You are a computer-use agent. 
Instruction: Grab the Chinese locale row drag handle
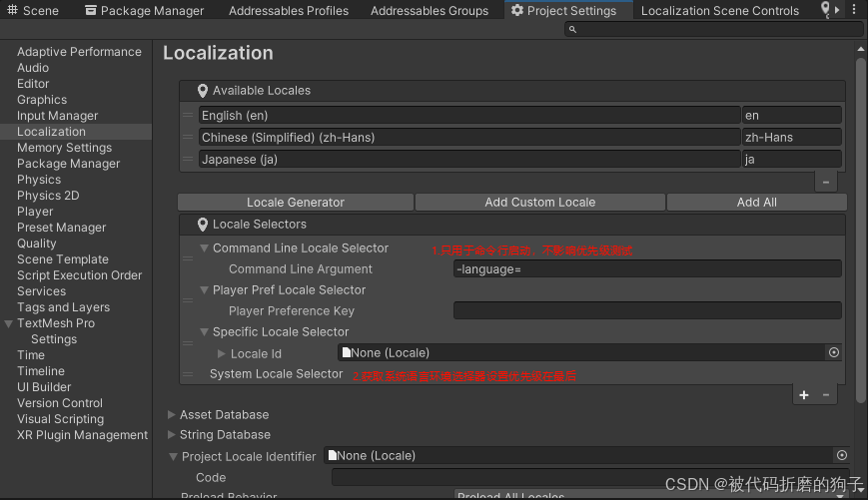[x=188, y=137]
